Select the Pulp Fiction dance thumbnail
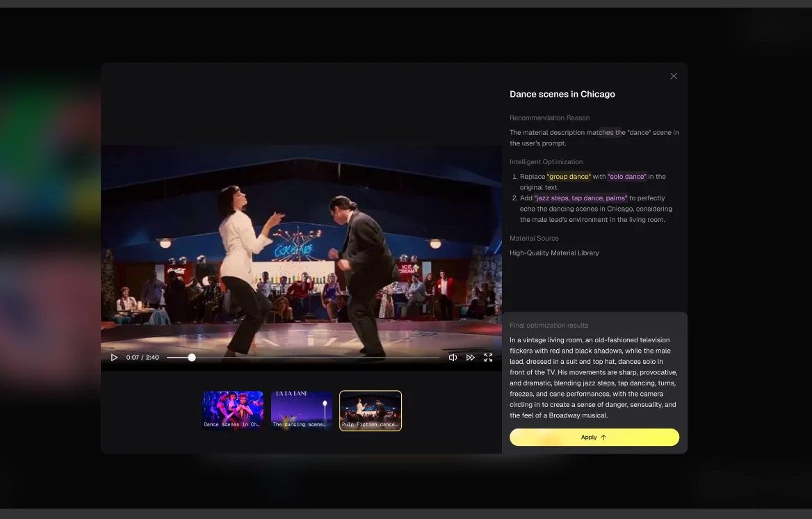Viewport: 812px width, 519px height. coord(371,410)
